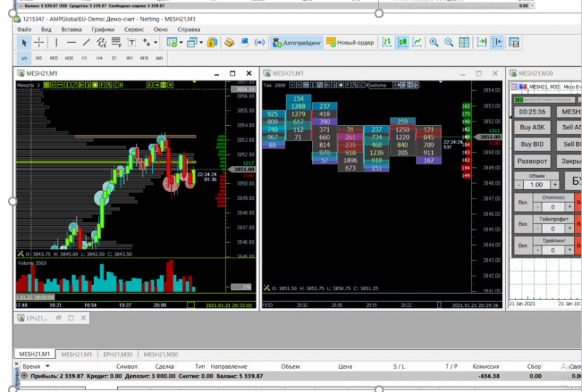
Task: Open the Файл menu
Action: (x=24, y=29)
